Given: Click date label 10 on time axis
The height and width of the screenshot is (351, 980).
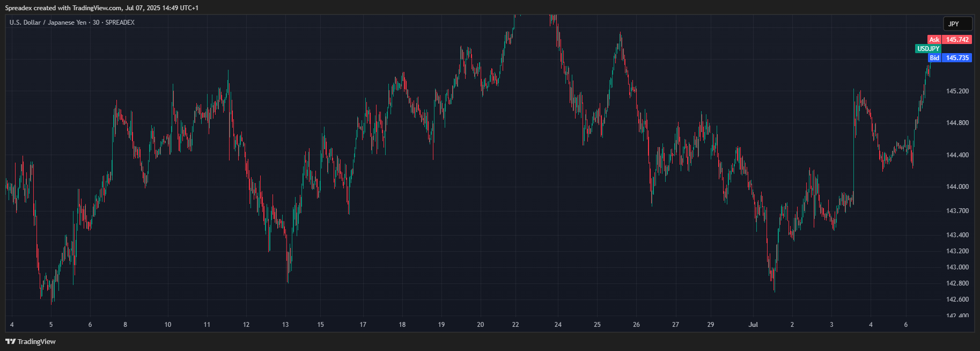Looking at the screenshot, I should (x=168, y=325).
